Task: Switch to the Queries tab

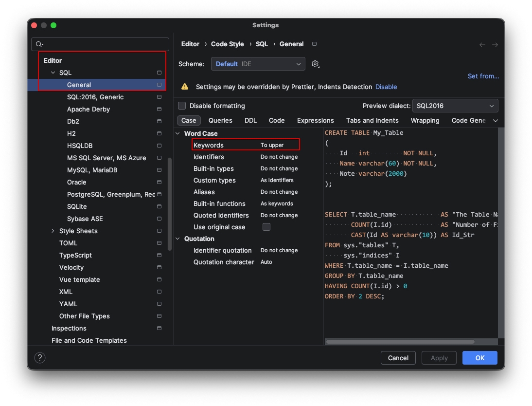Action: 220,120
